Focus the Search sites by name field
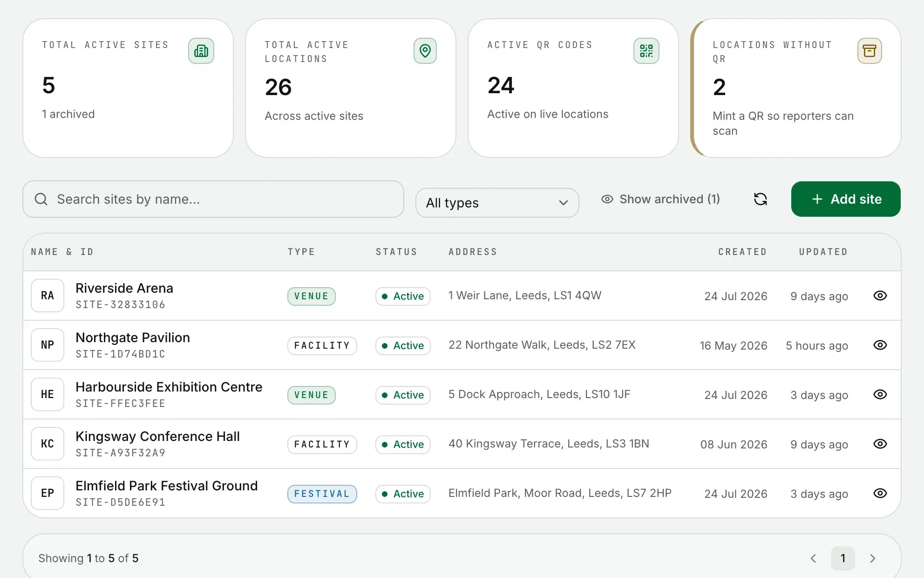Screen dimensions: 924x578 tap(213, 199)
